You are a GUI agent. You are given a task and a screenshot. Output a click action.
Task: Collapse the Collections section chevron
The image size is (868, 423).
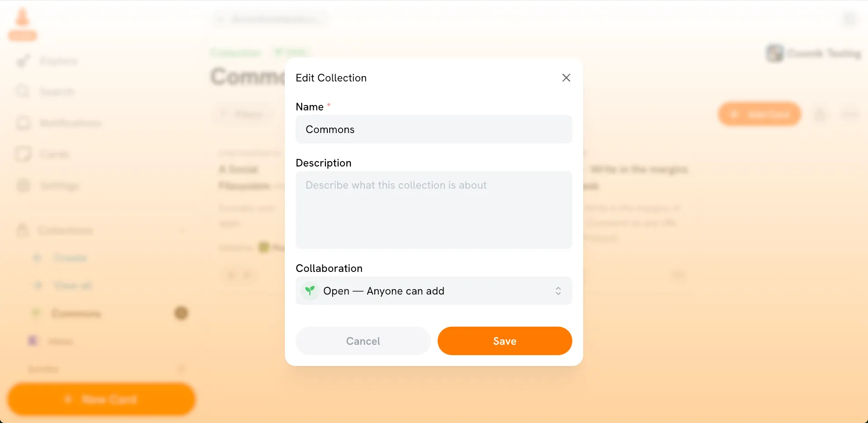(183, 231)
